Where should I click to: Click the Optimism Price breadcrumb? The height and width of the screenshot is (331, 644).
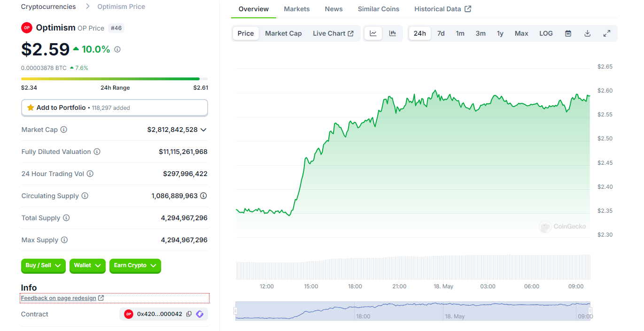(x=121, y=7)
